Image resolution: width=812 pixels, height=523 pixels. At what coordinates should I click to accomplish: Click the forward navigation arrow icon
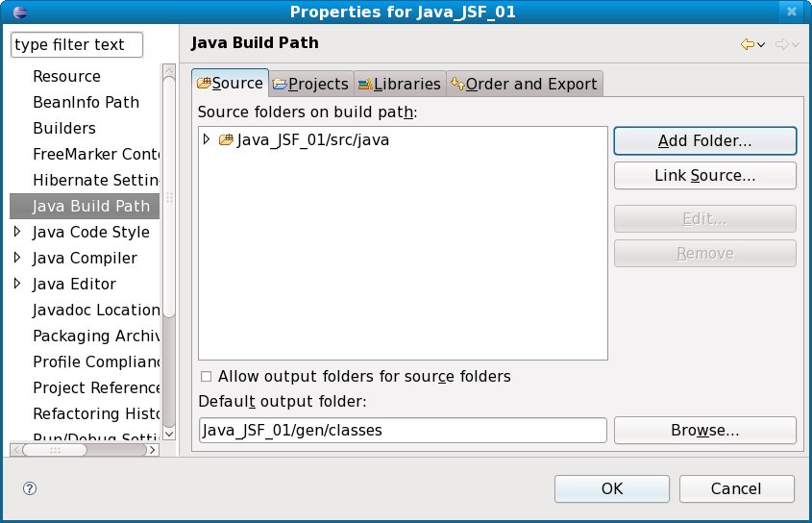(x=781, y=44)
